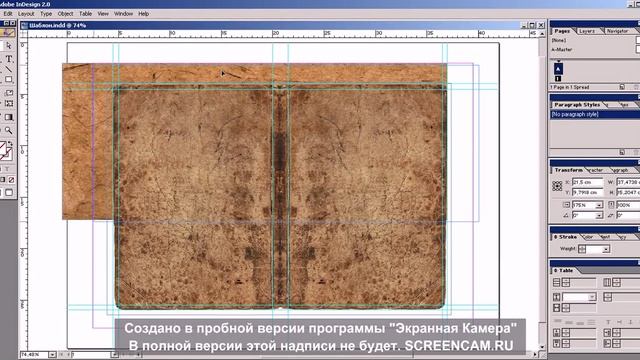This screenshot has height=360, width=640.
Task: Open the Layout menu
Action: tap(26, 13)
